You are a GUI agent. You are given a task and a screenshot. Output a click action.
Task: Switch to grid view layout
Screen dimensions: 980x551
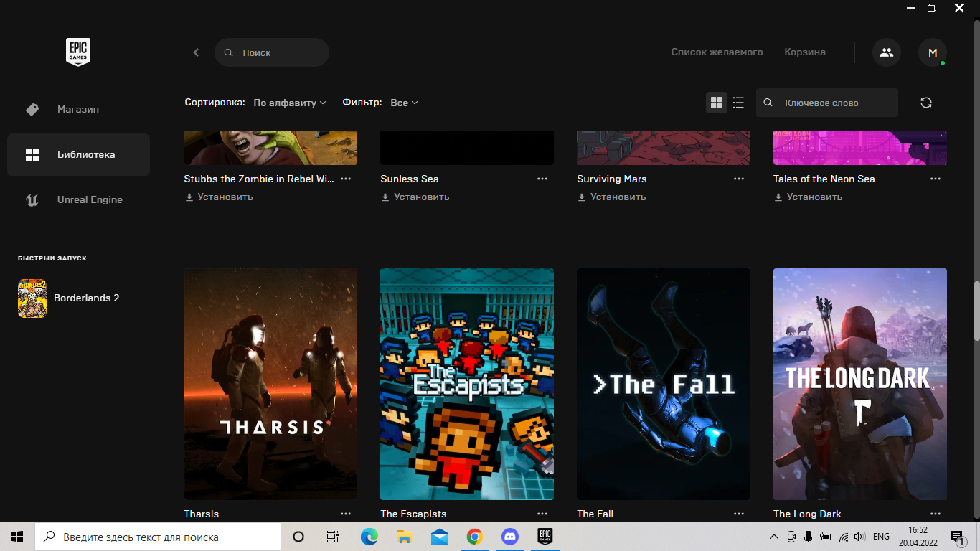coord(717,103)
